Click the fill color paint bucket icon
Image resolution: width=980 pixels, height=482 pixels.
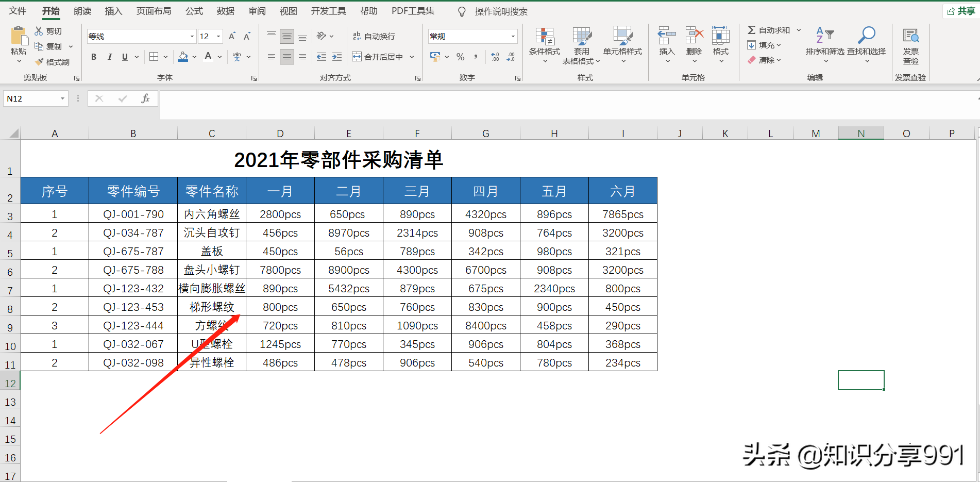(x=183, y=57)
